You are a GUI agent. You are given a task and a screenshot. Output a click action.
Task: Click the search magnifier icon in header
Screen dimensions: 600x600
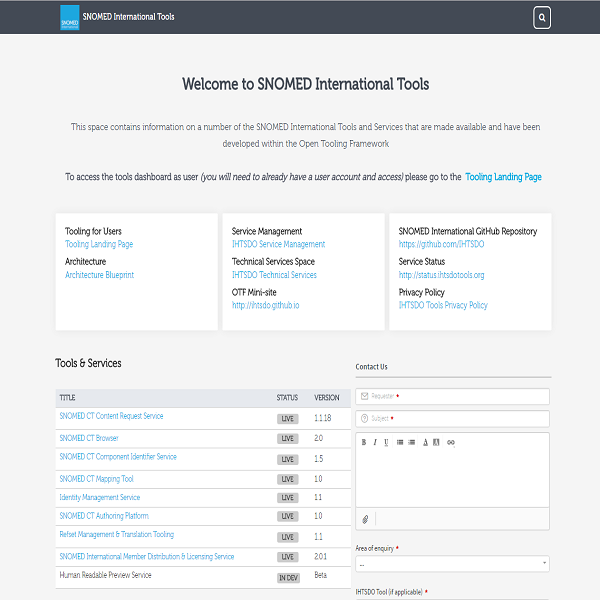[542, 17]
